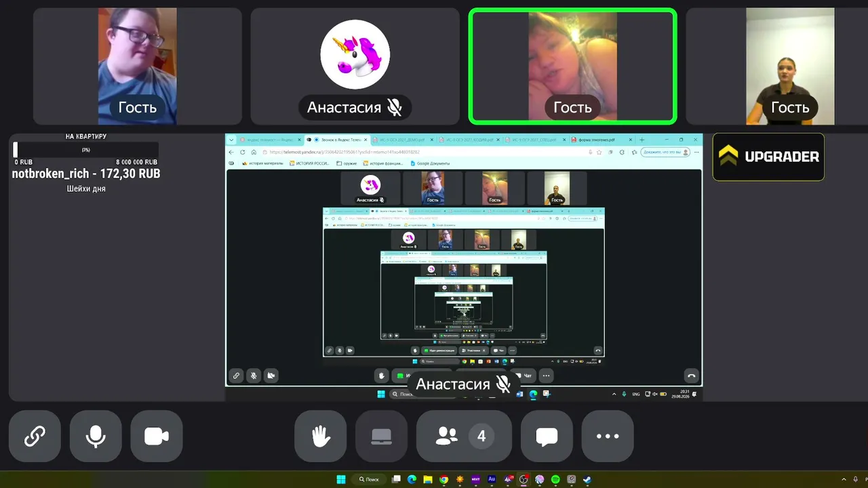Viewport: 868px width, 488px height.
Task: Open Spotify from the taskbar
Action: click(555, 480)
